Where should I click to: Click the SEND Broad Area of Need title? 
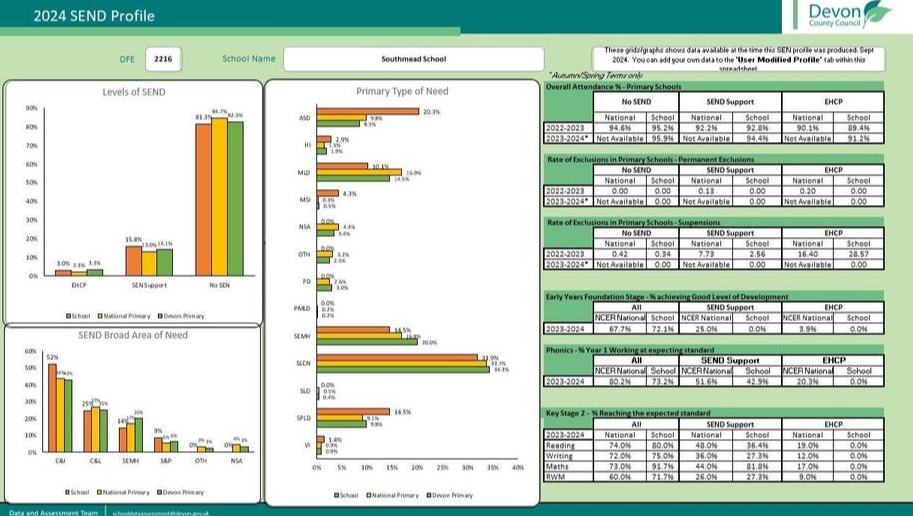coord(133,335)
